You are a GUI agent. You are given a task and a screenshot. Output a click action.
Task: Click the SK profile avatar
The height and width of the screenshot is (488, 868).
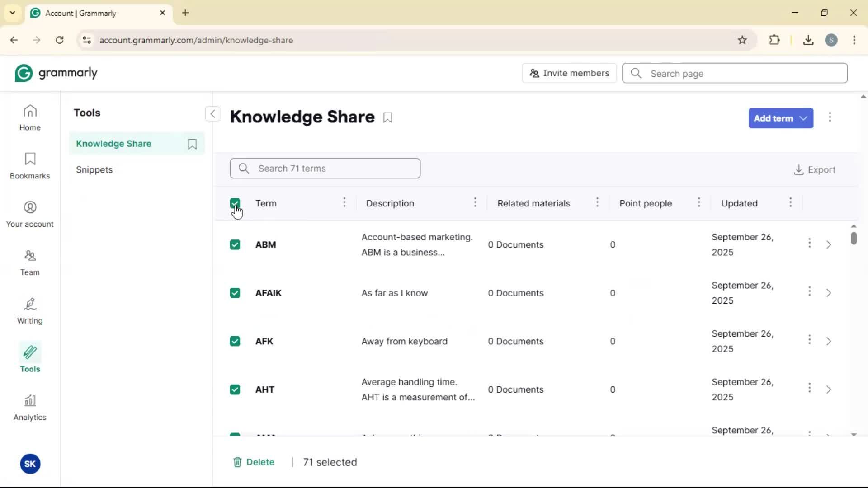(x=30, y=464)
